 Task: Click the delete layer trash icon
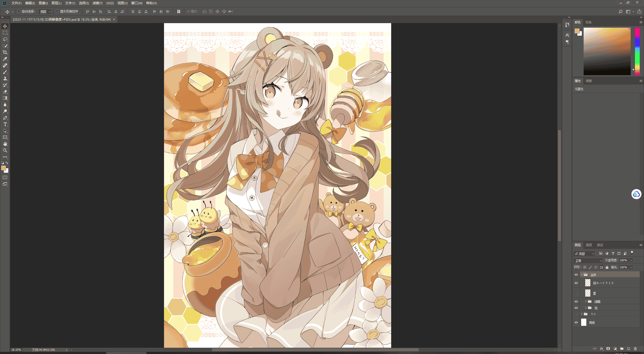(635, 349)
